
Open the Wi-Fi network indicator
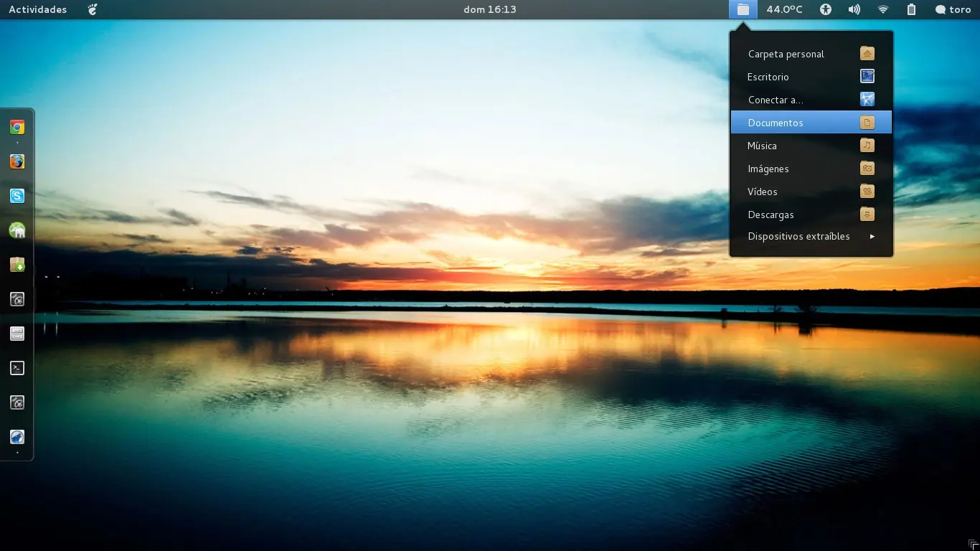click(883, 9)
